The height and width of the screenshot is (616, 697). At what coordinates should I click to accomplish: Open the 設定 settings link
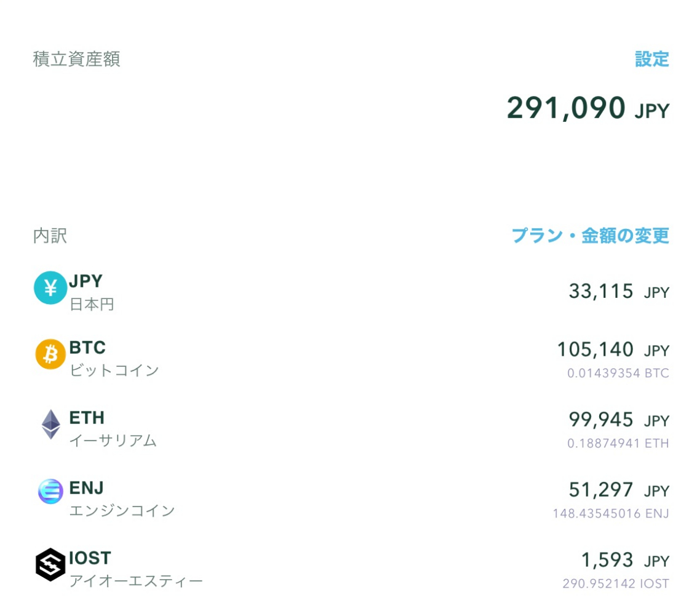pos(651,59)
